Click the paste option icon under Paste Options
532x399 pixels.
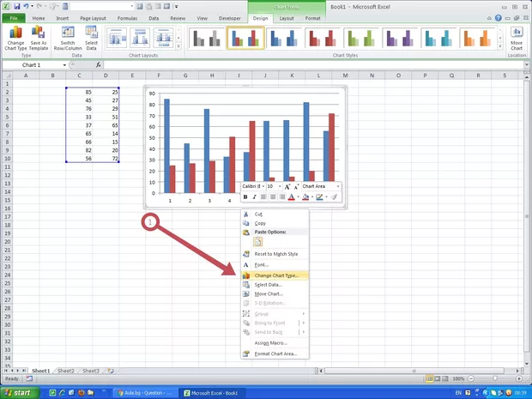click(258, 242)
